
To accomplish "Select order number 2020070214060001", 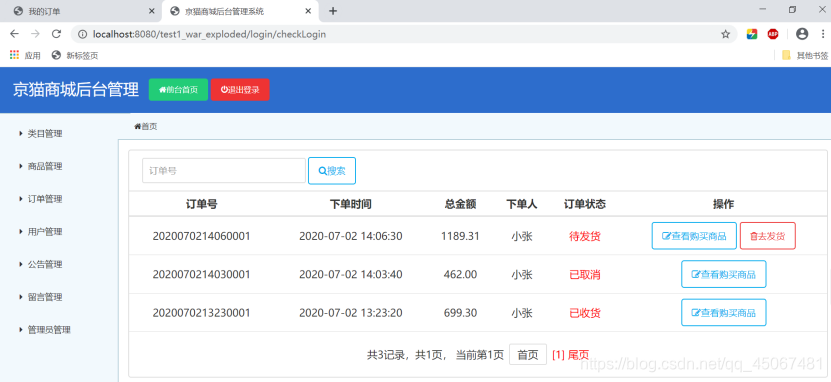I will point(201,236).
